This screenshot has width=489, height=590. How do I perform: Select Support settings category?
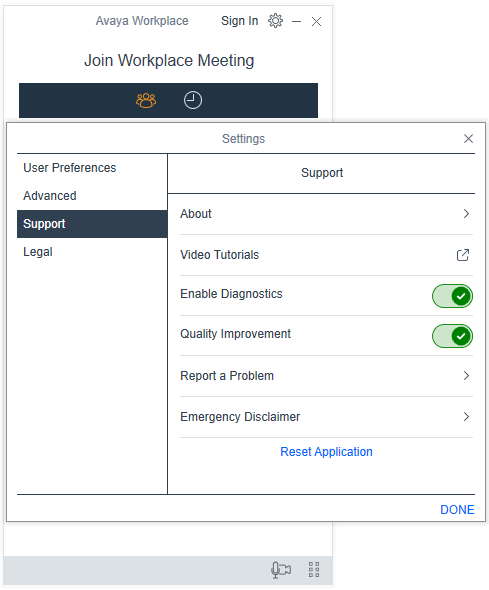click(x=92, y=224)
